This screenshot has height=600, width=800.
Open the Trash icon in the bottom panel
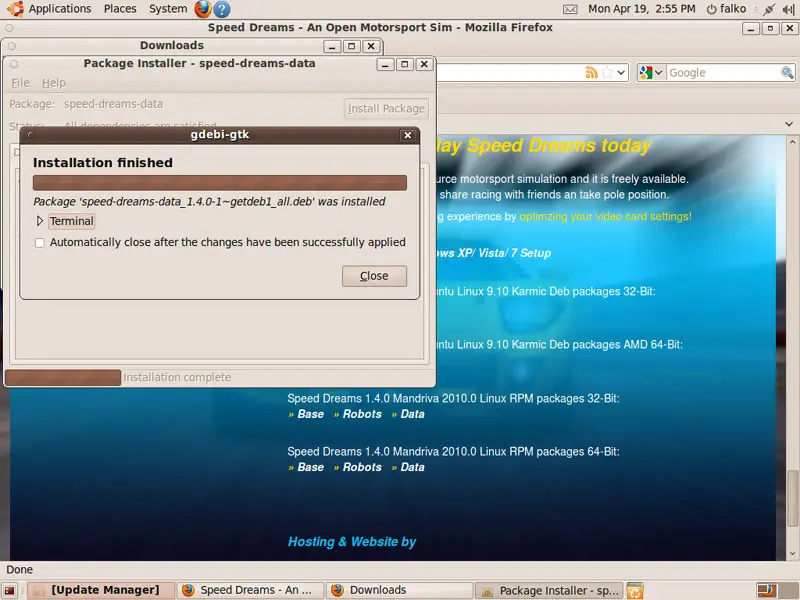[x=635, y=591]
